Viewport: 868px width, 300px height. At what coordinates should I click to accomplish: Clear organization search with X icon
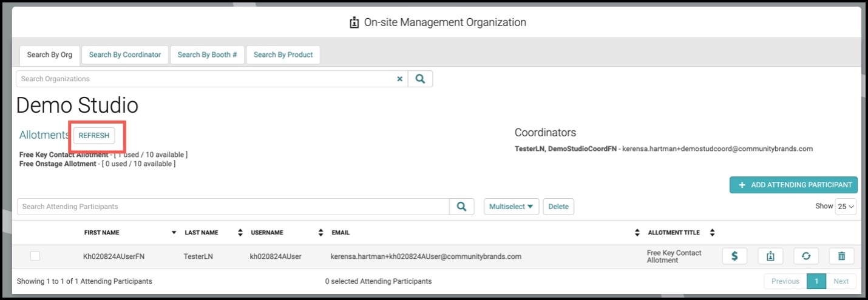pyautogui.click(x=399, y=79)
